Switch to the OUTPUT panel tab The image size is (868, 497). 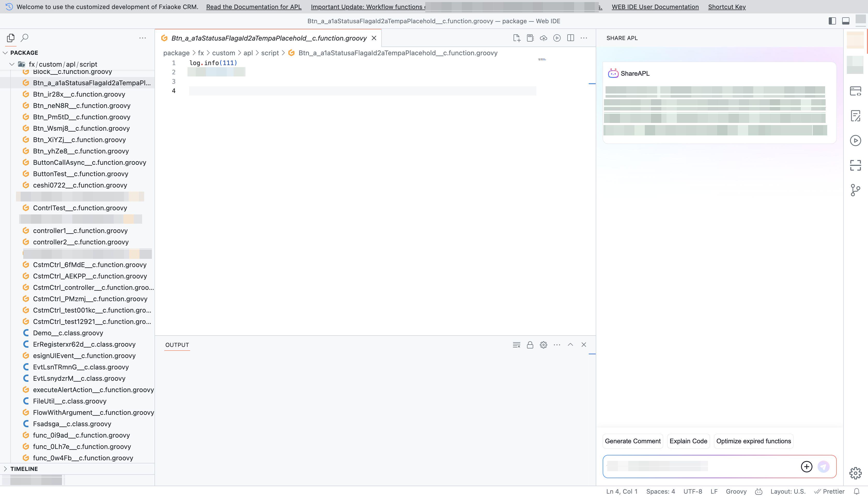point(177,345)
